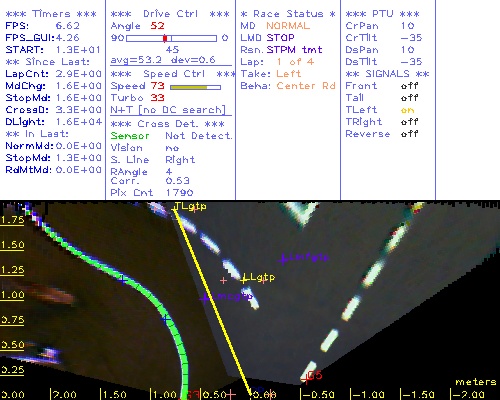Click the NORMAL mode value in Race Status
Image resolution: width=500 pixels, height=400 pixels.
point(288,26)
